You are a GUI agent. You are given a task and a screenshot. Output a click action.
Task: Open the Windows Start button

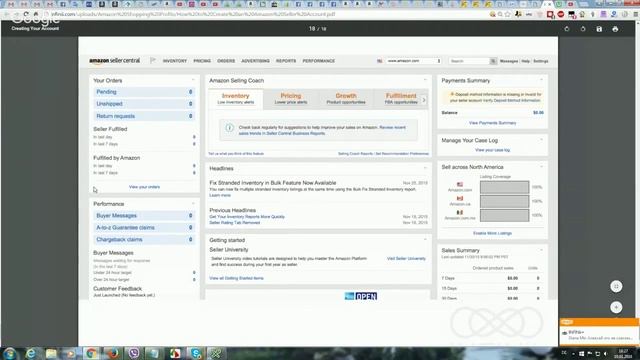click(9, 353)
